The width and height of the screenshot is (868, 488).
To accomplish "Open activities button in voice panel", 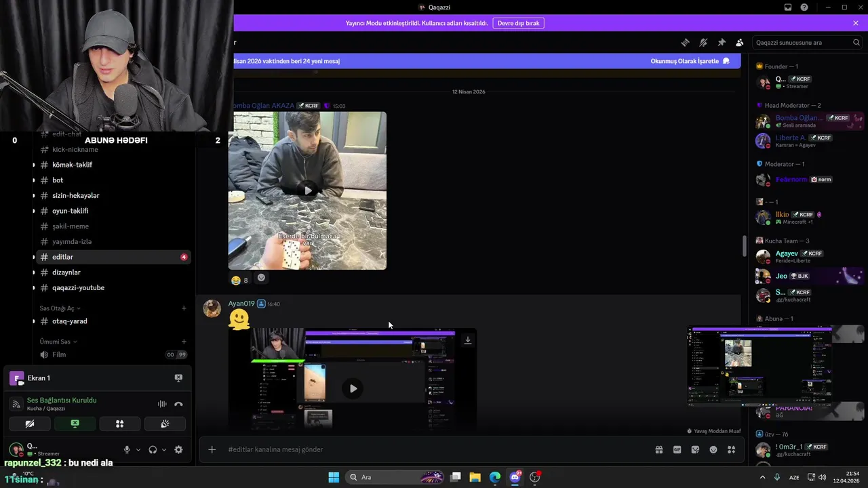I will pyautogui.click(x=119, y=424).
